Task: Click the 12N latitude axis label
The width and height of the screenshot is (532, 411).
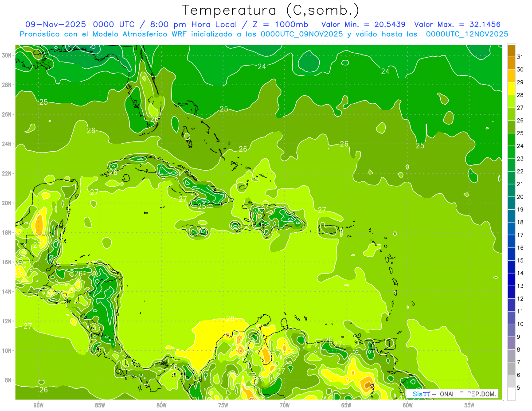Action: tap(7, 321)
